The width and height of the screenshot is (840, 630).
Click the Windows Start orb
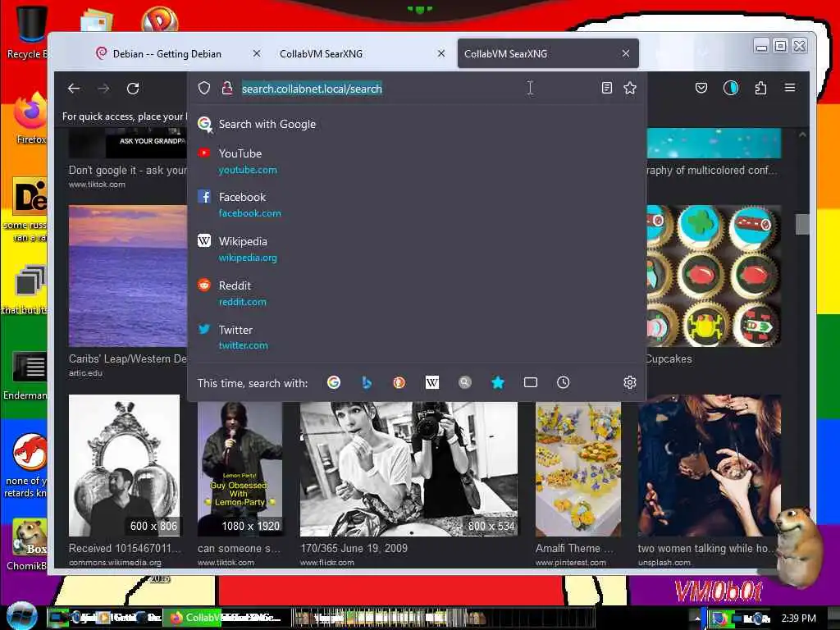click(21, 617)
